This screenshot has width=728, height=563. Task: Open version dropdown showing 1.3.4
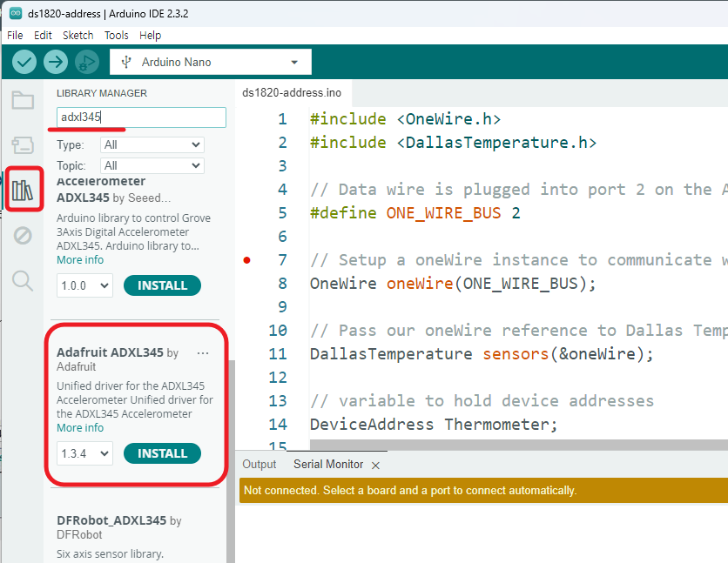click(84, 453)
